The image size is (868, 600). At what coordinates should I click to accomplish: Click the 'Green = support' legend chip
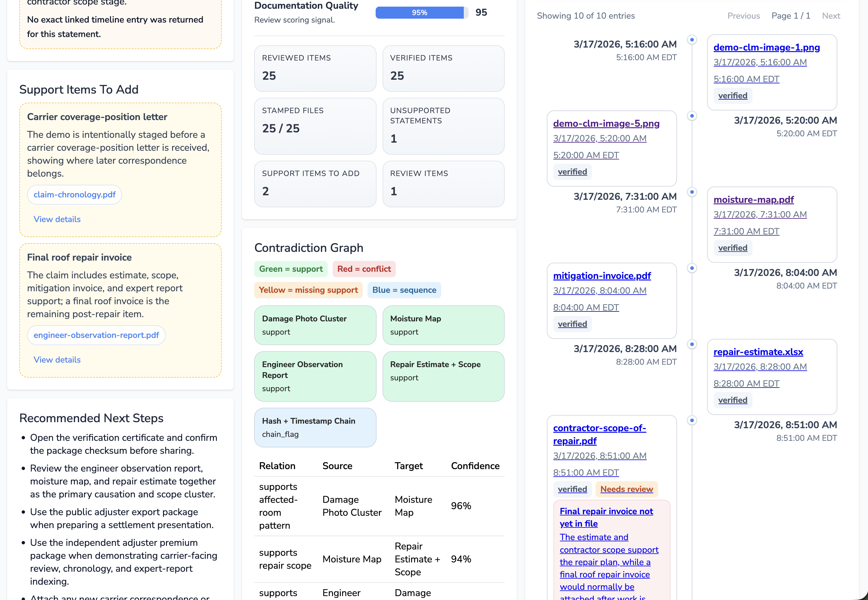click(291, 269)
